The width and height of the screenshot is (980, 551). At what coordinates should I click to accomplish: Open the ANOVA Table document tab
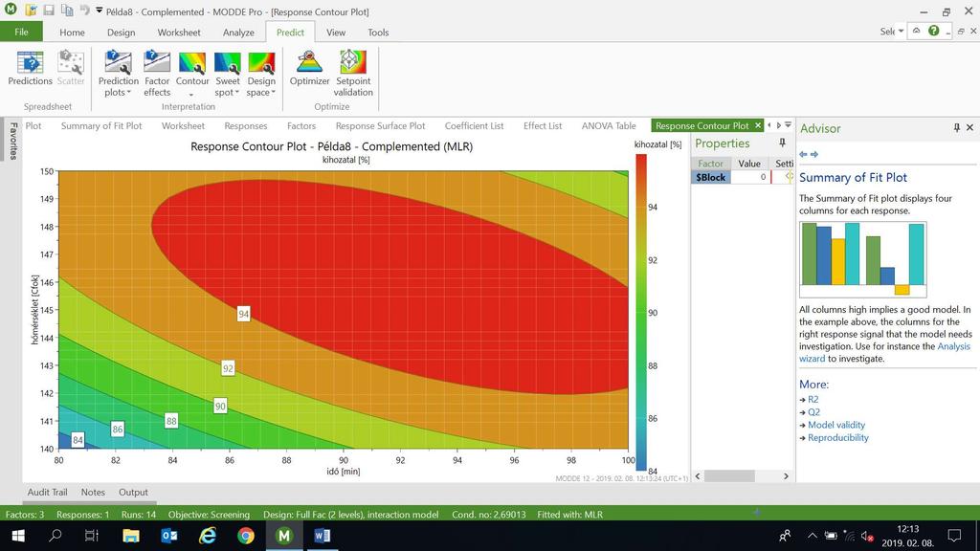click(x=608, y=125)
